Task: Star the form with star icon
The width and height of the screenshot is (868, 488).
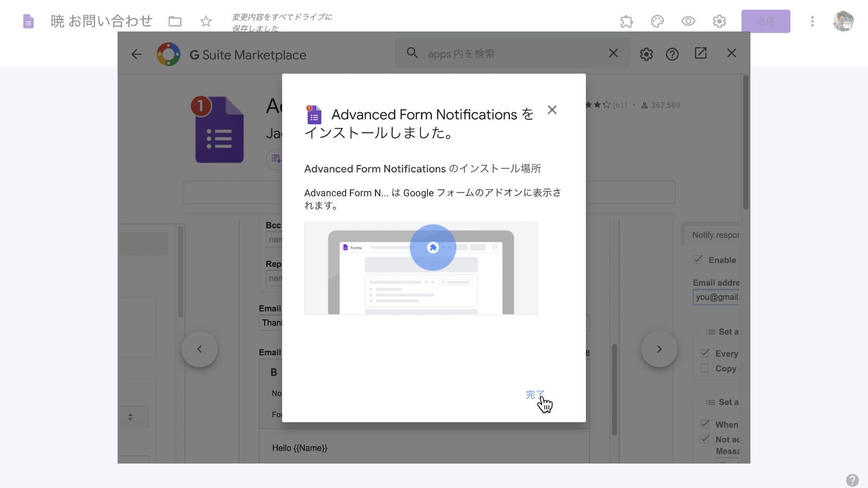Action: 206,21
